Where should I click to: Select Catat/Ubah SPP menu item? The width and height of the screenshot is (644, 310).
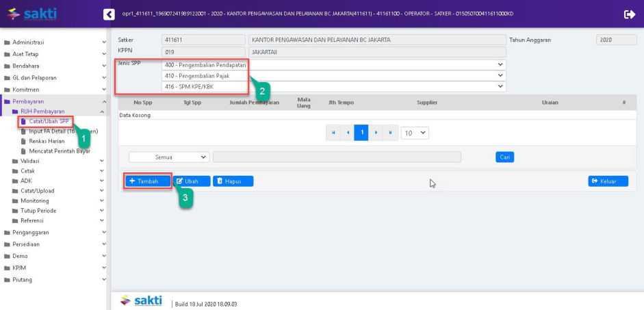(x=48, y=121)
